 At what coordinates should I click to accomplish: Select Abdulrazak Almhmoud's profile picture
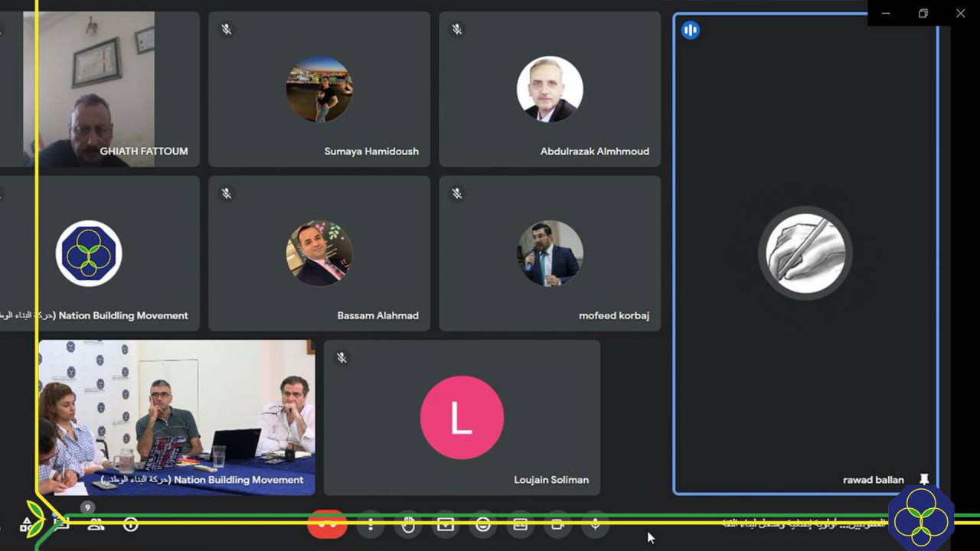[x=550, y=89]
